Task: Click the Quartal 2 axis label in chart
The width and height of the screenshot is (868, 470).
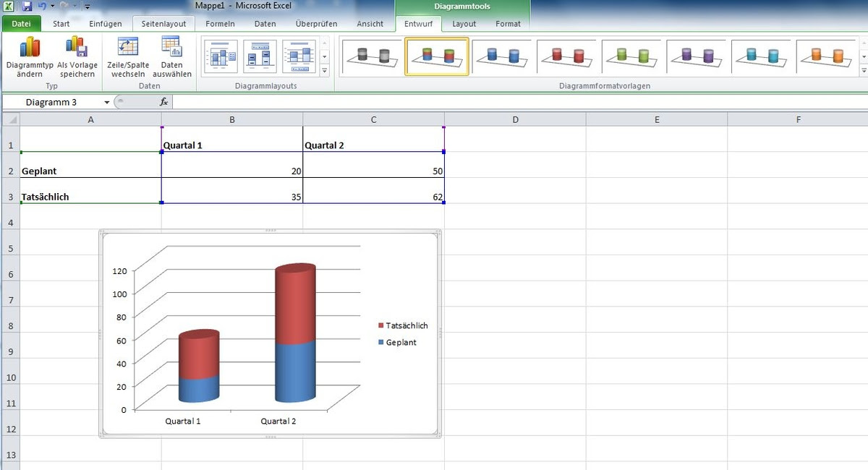Action: (x=278, y=421)
